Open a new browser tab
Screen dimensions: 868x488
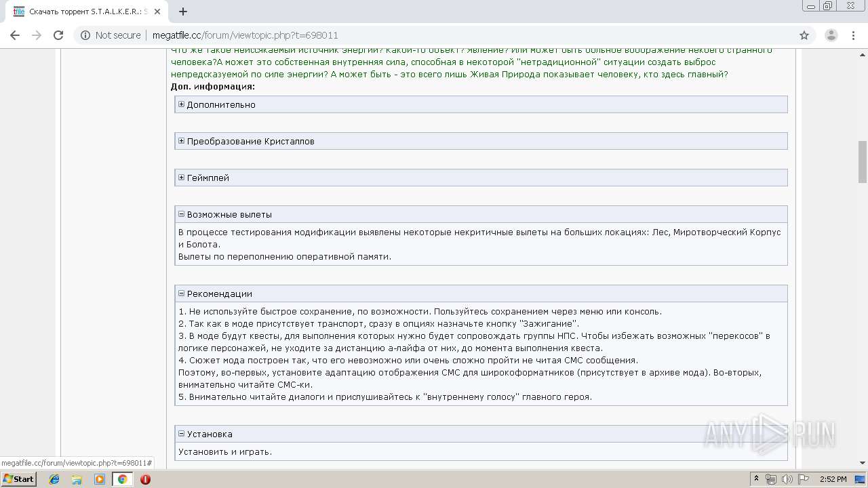(x=183, y=12)
